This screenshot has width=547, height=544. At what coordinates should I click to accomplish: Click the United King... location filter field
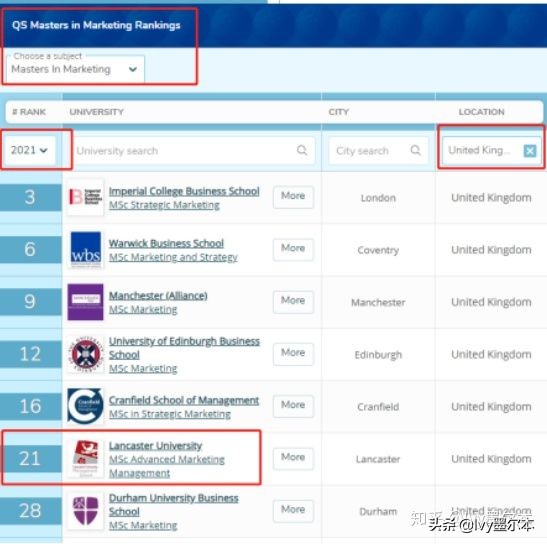pos(492,150)
